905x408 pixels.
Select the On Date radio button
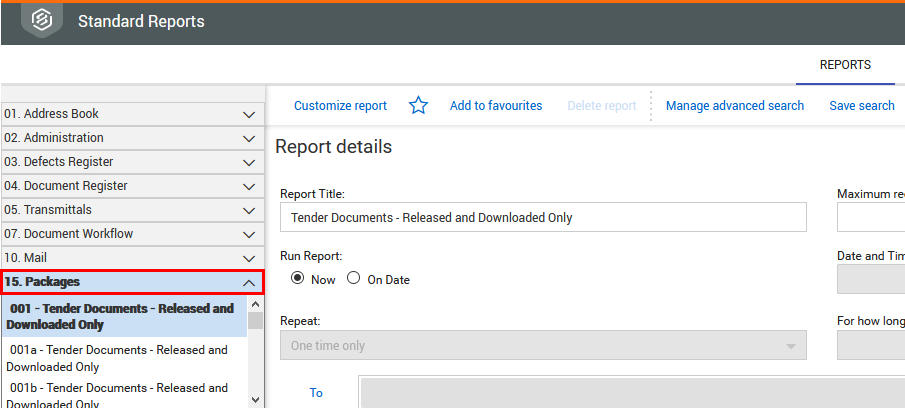pos(353,279)
